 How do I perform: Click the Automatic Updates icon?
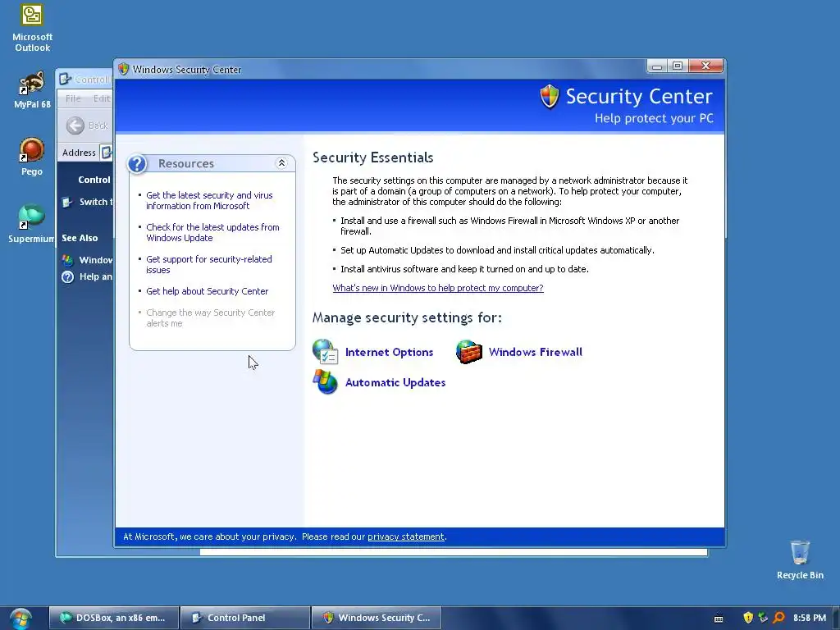[325, 382]
